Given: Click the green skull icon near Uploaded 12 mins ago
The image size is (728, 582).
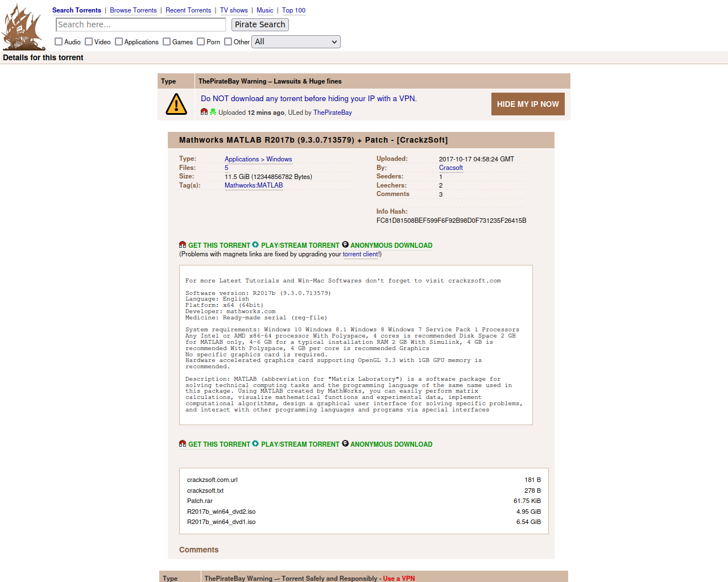Looking at the screenshot, I should (213, 112).
